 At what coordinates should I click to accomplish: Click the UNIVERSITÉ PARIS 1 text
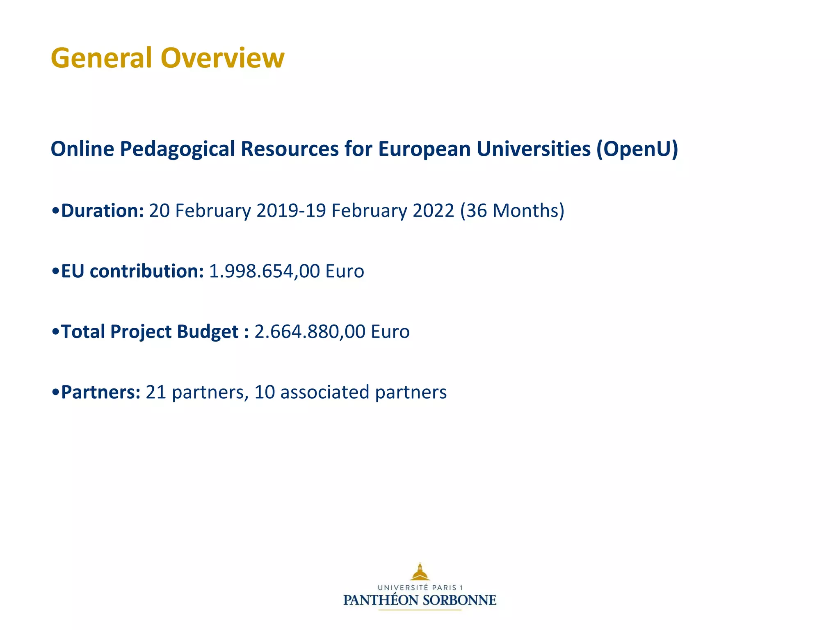[x=420, y=588]
